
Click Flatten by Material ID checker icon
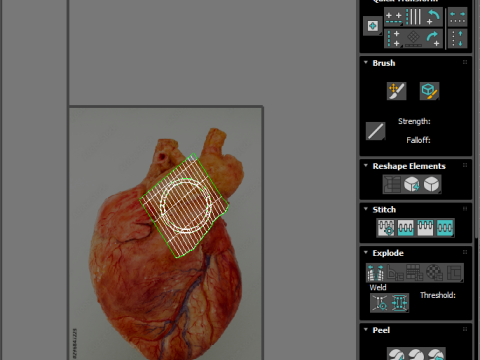[x=435, y=273]
